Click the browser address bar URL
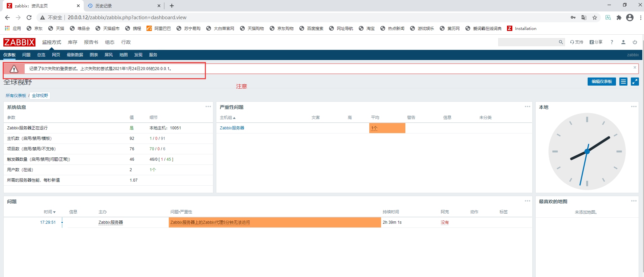Viewport: 644px width, 277px height. [x=127, y=18]
